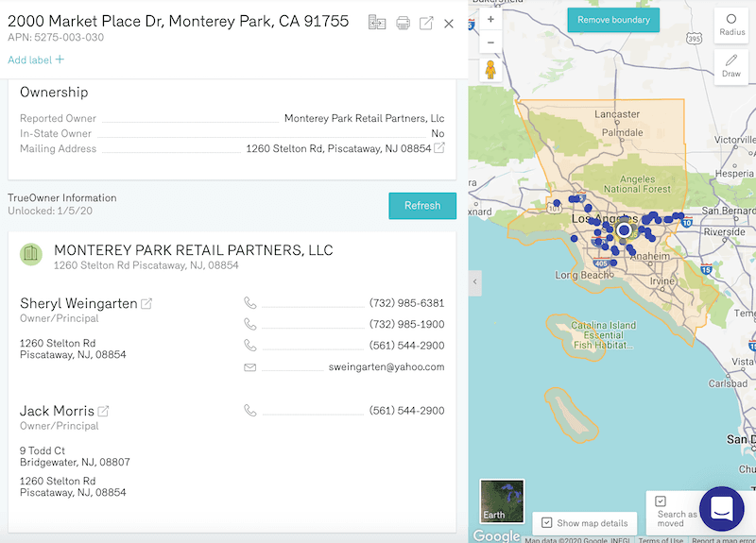Open Jack Morris's external profile link icon
This screenshot has height=543, width=756.
104,412
